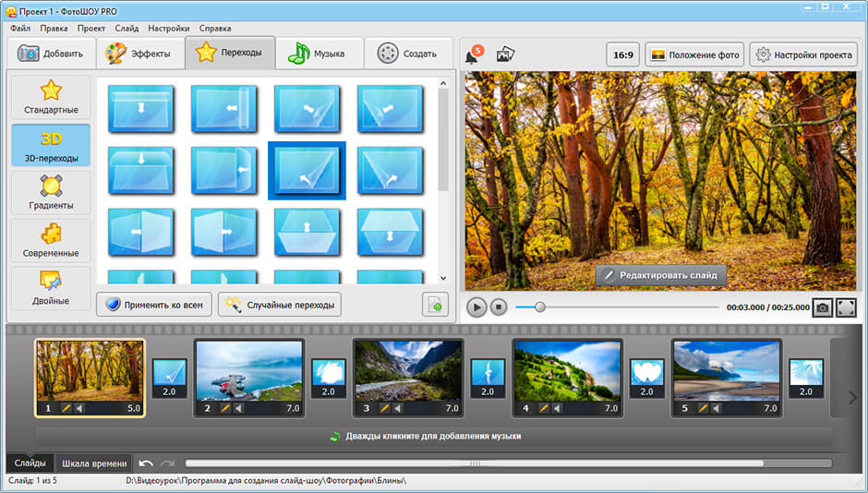This screenshot has width=868, height=493.
Task: Switch to the Добавить tab
Action: pos(51,54)
